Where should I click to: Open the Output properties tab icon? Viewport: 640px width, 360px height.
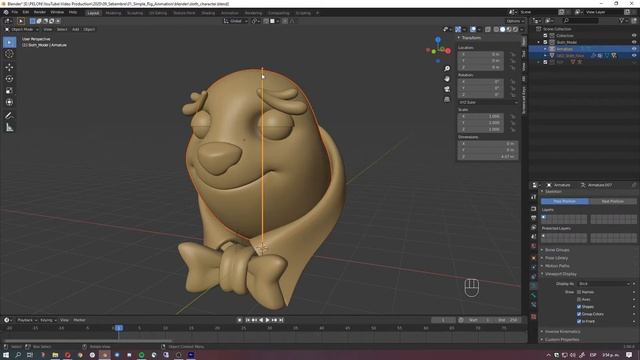[x=533, y=218]
